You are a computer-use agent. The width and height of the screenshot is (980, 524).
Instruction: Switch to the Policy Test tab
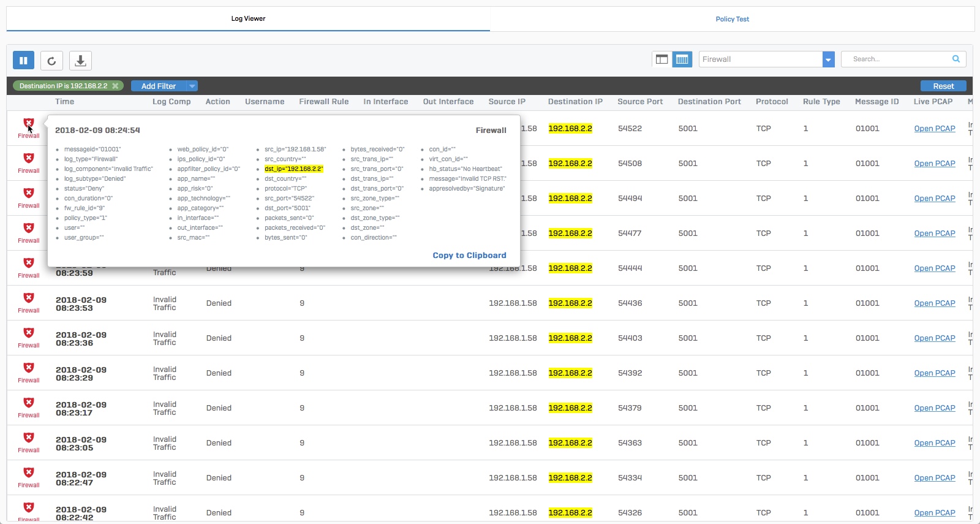(732, 19)
